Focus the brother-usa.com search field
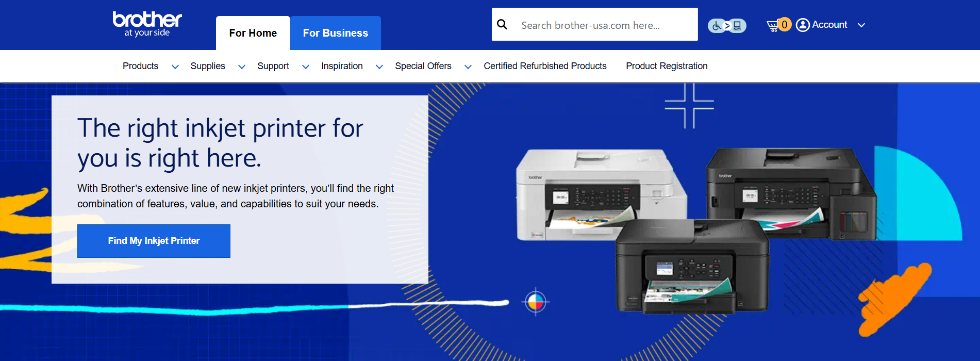Image resolution: width=980 pixels, height=361 pixels. [x=603, y=25]
